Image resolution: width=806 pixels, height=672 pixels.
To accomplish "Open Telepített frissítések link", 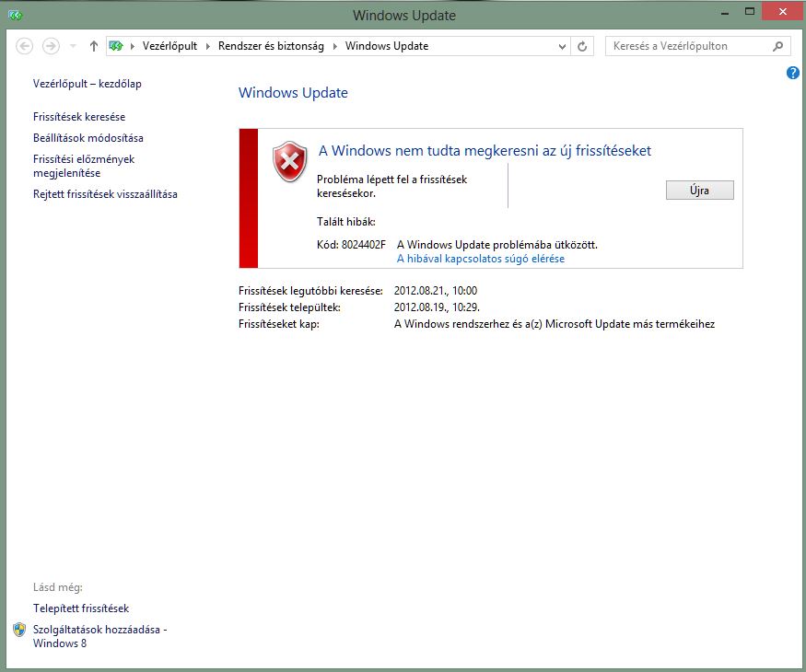I will [81, 608].
